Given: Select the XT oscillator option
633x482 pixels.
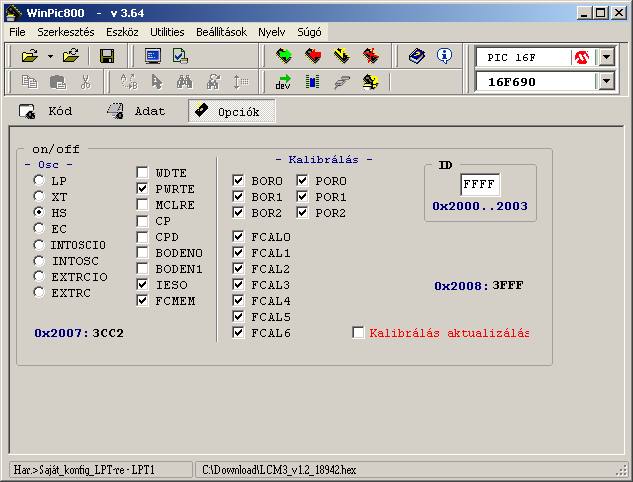Looking at the screenshot, I should pos(39,196).
